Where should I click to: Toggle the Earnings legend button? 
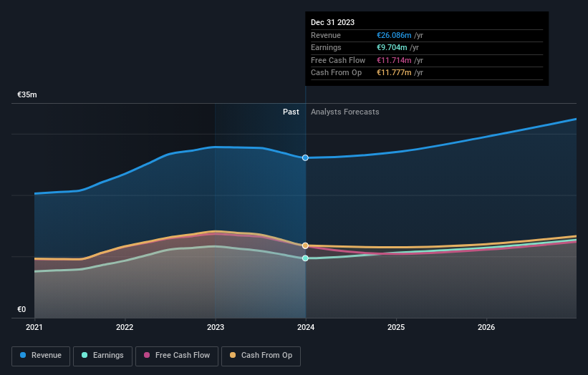click(x=102, y=356)
